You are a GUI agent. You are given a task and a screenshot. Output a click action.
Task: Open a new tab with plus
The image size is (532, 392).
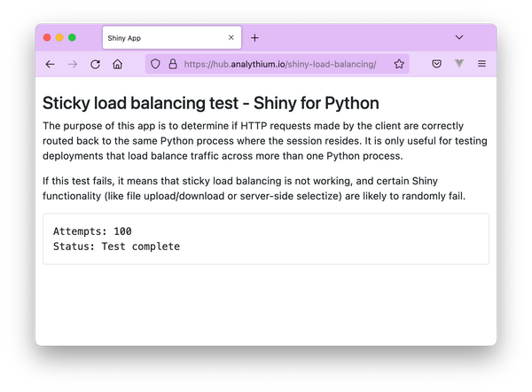254,37
